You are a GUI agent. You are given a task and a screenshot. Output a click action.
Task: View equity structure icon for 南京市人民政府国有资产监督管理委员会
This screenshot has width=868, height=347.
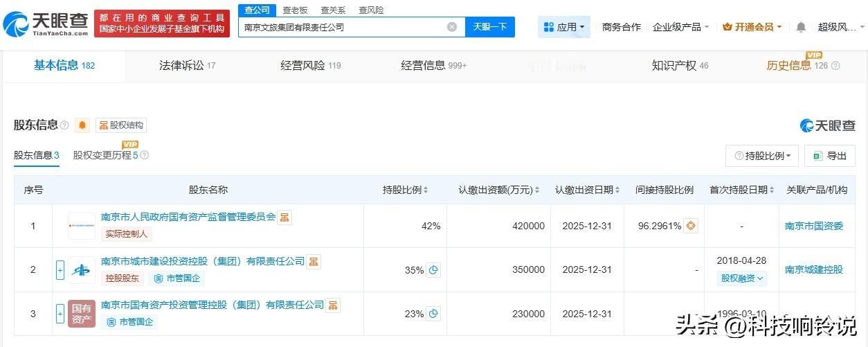coord(284,217)
